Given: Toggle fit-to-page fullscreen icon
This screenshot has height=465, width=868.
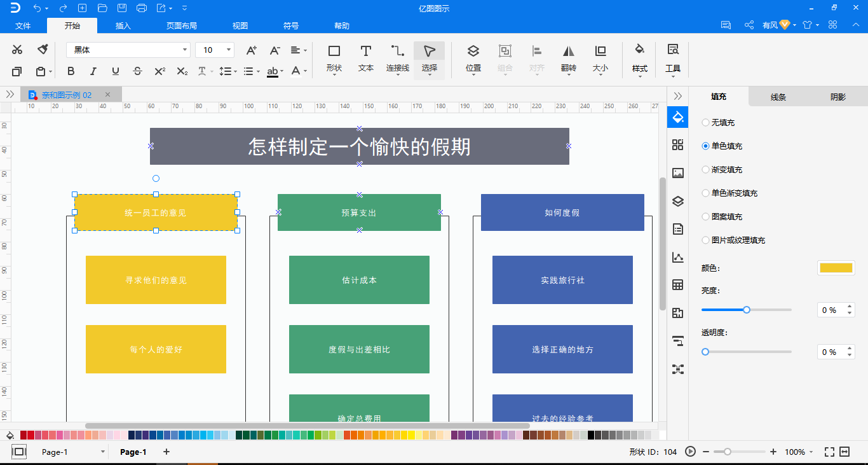Looking at the screenshot, I should 829,452.
